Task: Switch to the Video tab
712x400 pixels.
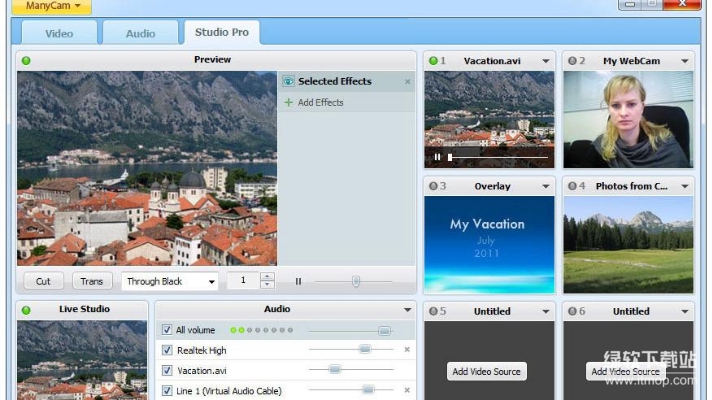Action: pyautogui.click(x=60, y=33)
